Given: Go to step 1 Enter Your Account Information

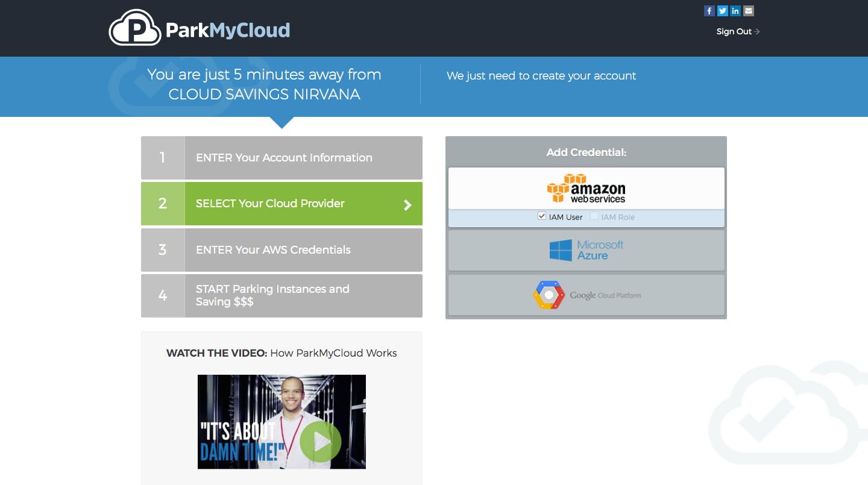Looking at the screenshot, I should click(x=284, y=158).
